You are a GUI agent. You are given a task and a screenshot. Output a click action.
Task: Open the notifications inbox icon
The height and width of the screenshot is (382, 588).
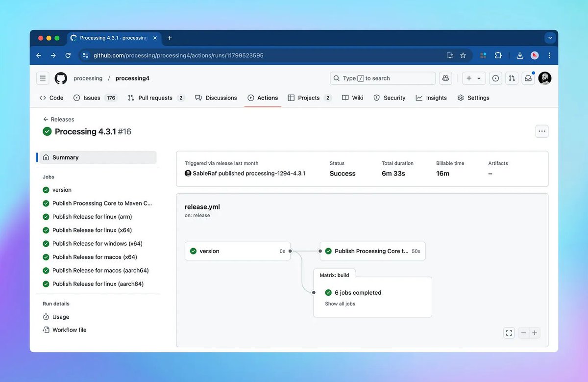(528, 78)
